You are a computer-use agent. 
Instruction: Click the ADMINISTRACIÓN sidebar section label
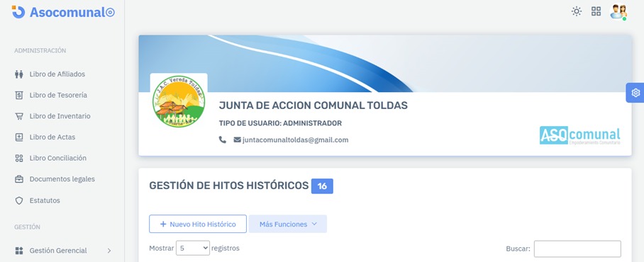[40, 50]
